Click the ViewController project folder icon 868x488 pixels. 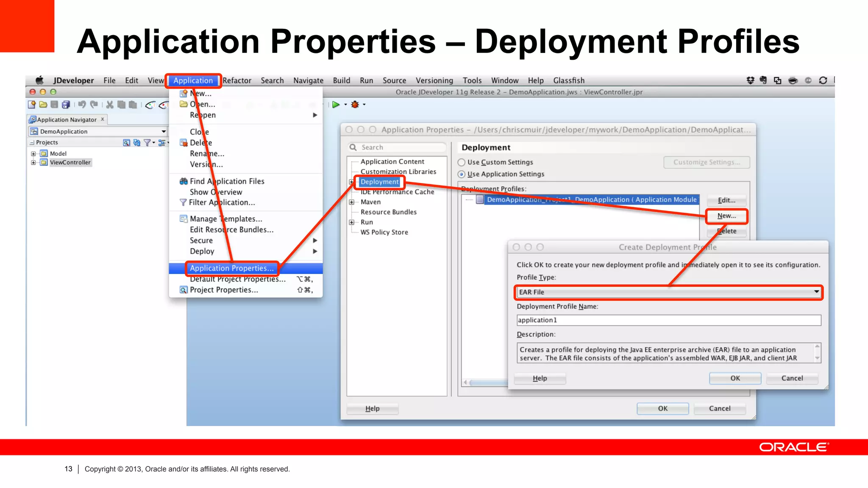(x=44, y=163)
